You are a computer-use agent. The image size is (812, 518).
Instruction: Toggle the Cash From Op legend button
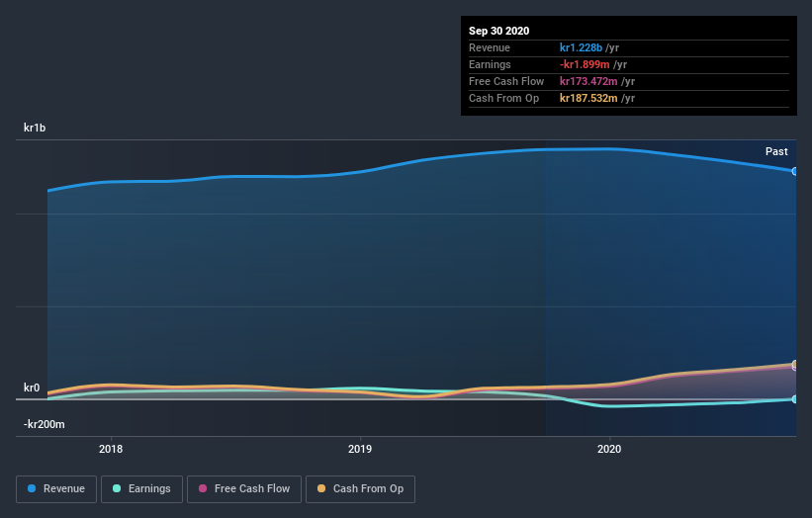coord(360,489)
